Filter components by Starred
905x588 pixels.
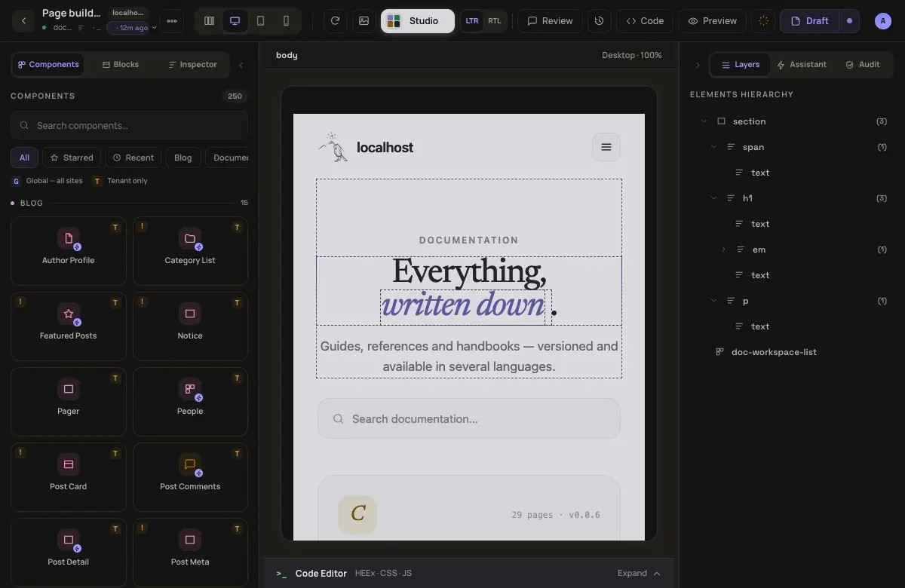click(72, 158)
